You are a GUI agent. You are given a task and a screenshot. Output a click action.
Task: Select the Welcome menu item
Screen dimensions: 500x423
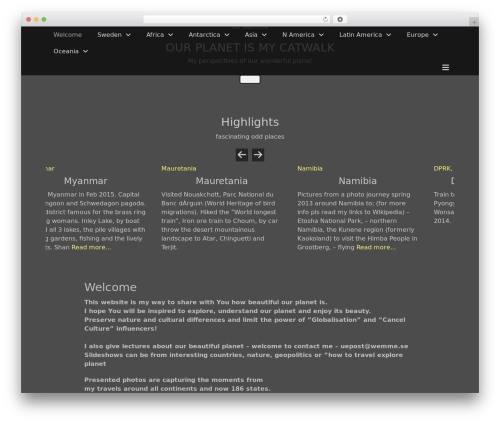coord(68,35)
